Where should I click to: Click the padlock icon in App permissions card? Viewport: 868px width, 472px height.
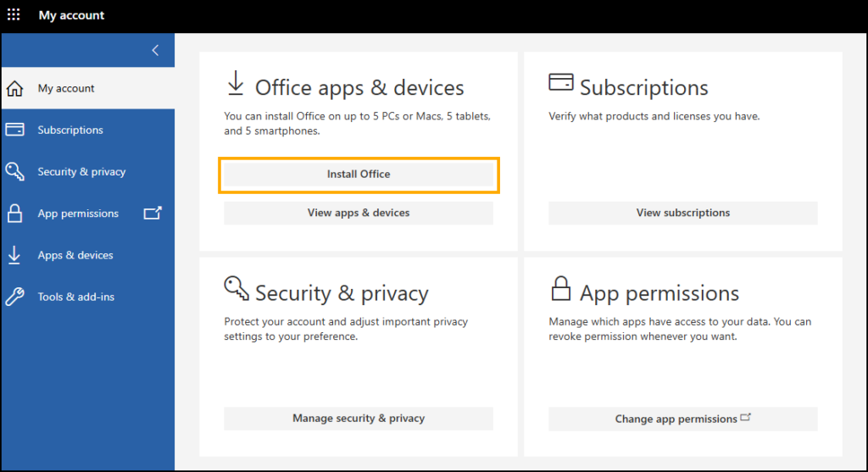click(561, 288)
